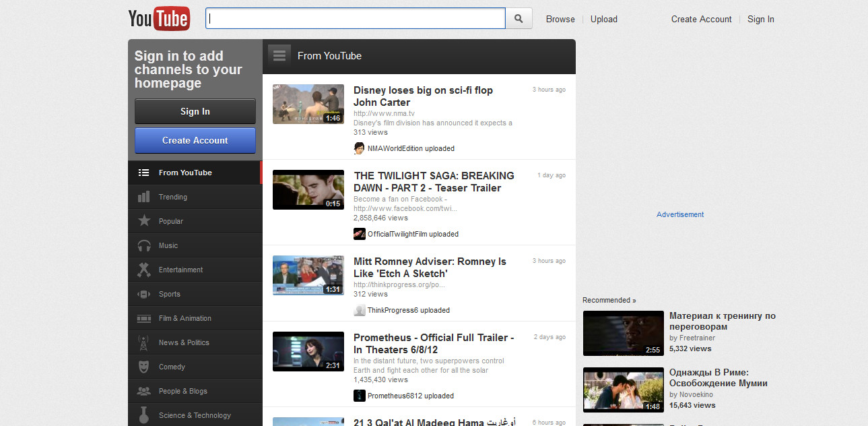The height and width of the screenshot is (426, 868).
Task: Click the People & Blogs icon
Action: [143, 391]
